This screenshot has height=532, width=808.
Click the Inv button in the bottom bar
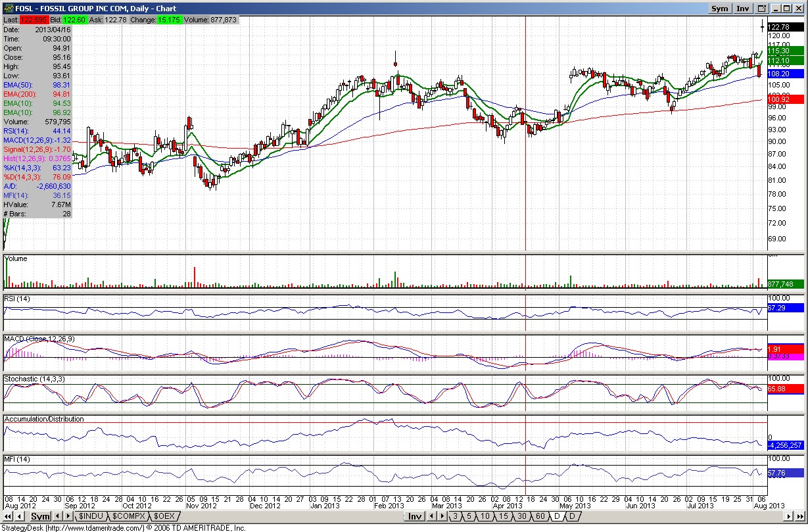[x=415, y=516]
